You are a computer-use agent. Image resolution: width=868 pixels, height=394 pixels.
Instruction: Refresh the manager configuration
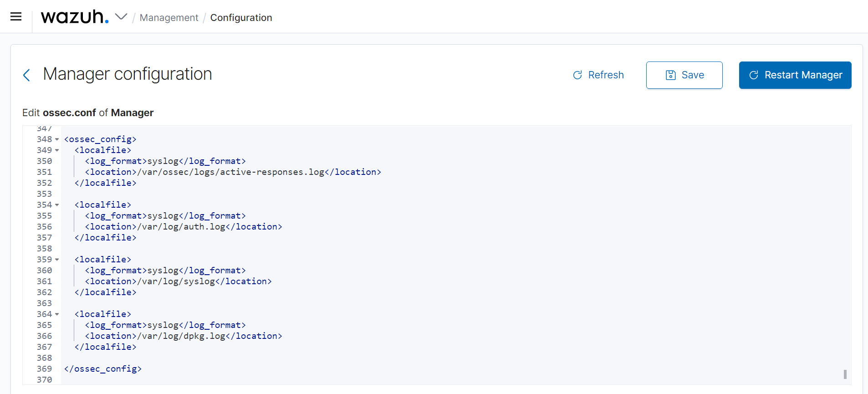(x=598, y=75)
